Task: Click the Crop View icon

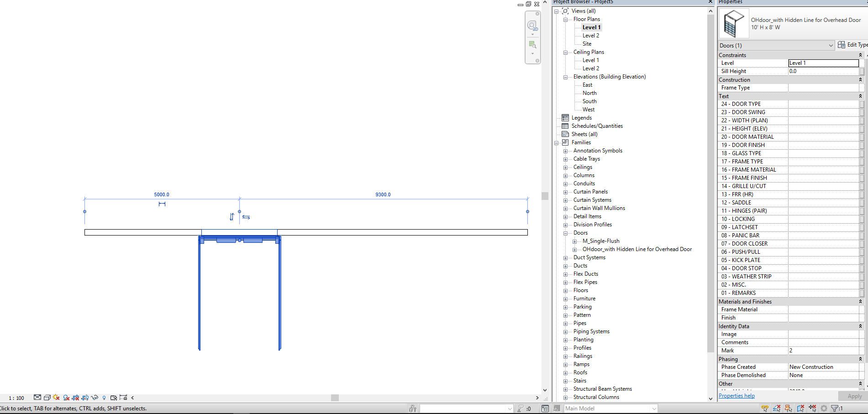Action: [76, 397]
